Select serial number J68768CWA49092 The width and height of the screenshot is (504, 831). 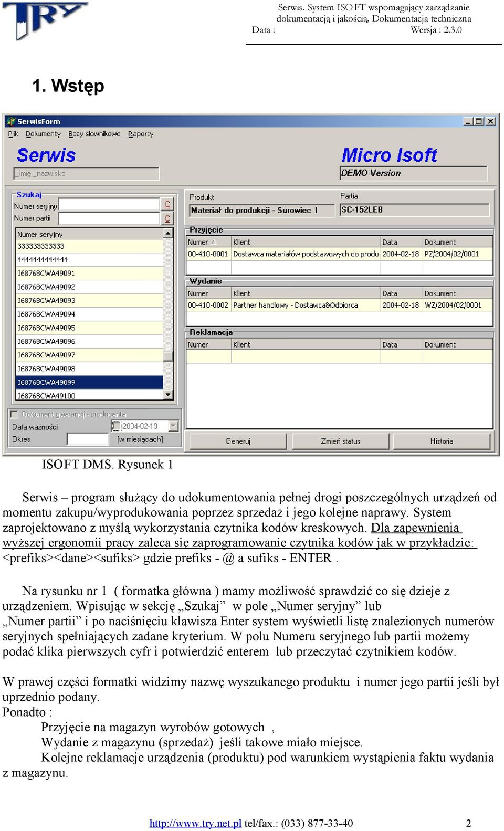tap(89, 287)
